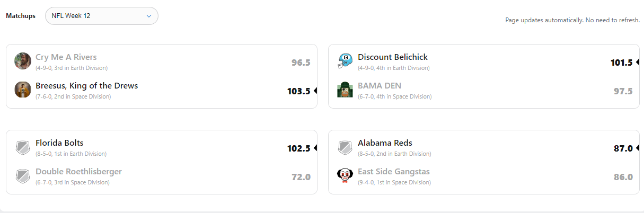Image resolution: width=644 pixels, height=213 pixels.
Task: Open the NFL Week 12 matchups dropdown
Action: [x=102, y=16]
